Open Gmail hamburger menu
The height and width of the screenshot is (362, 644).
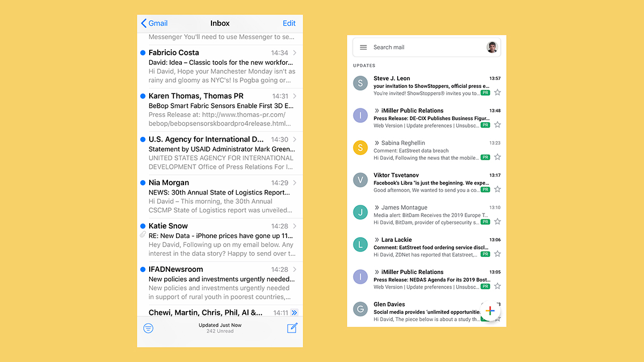pos(363,47)
